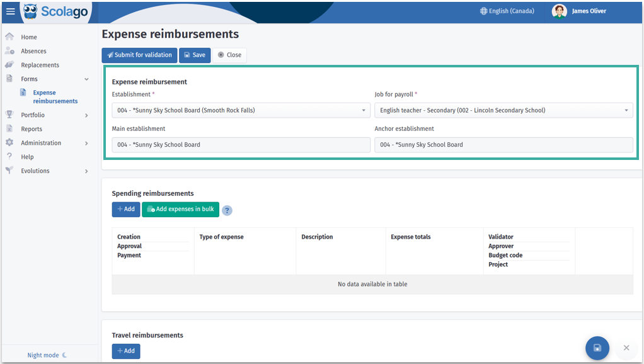The image size is (644, 364).
Task: Select Expense reimbursements under Forms
Action: tap(55, 97)
